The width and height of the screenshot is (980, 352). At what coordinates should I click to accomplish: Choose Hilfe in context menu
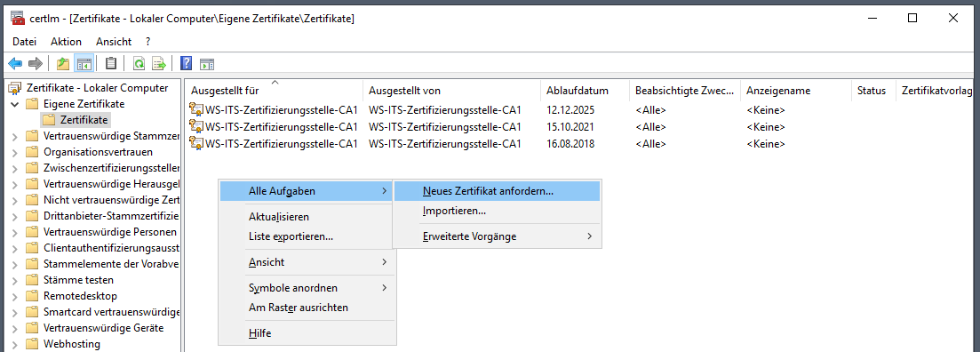307,333
